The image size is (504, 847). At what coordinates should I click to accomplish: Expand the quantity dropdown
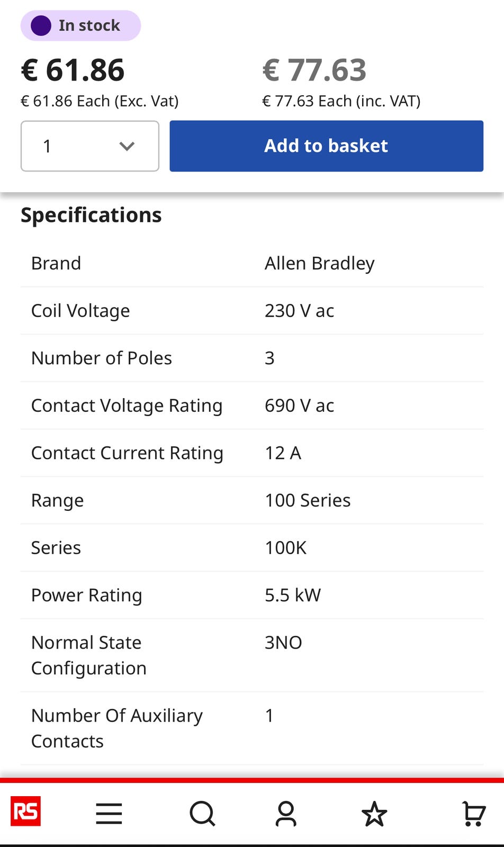(89, 146)
